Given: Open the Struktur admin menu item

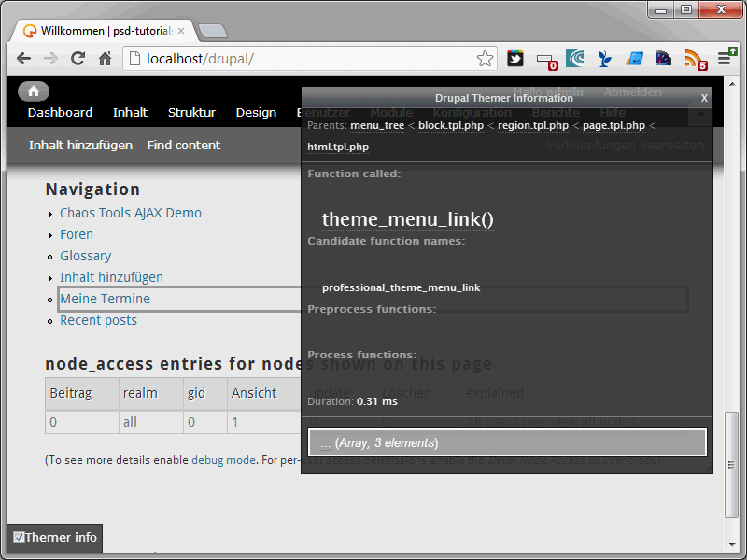Looking at the screenshot, I should (191, 112).
